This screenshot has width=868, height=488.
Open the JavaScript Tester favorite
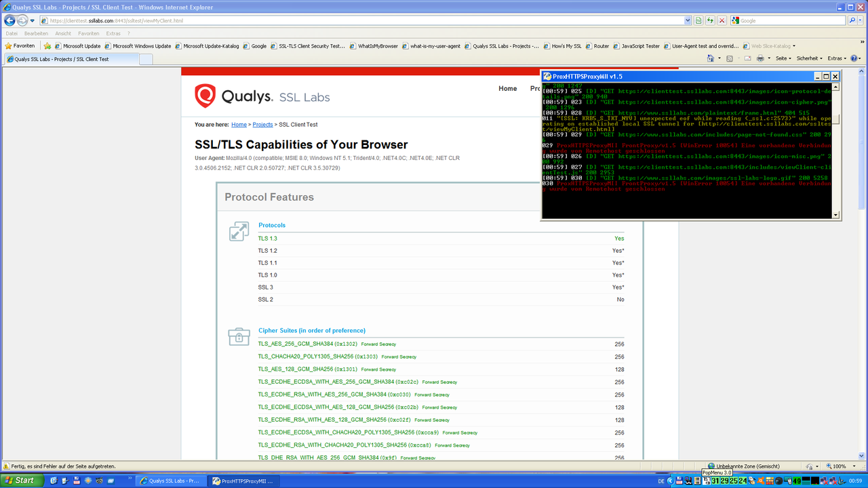point(636,46)
